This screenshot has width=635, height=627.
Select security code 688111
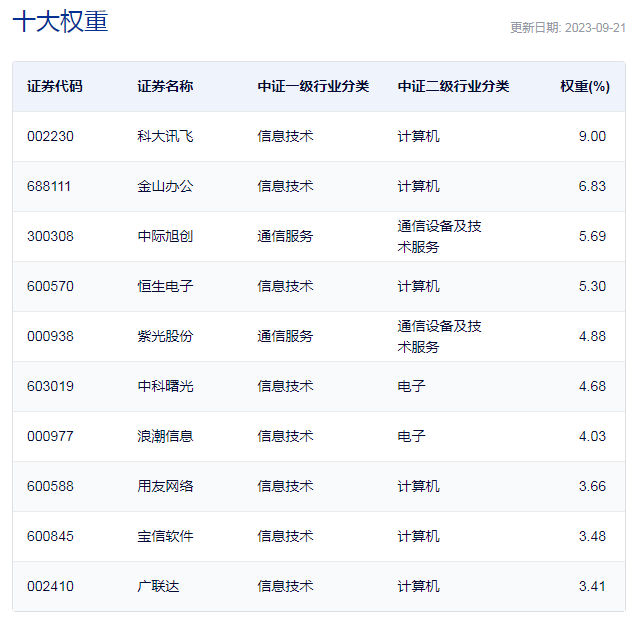pos(49,186)
